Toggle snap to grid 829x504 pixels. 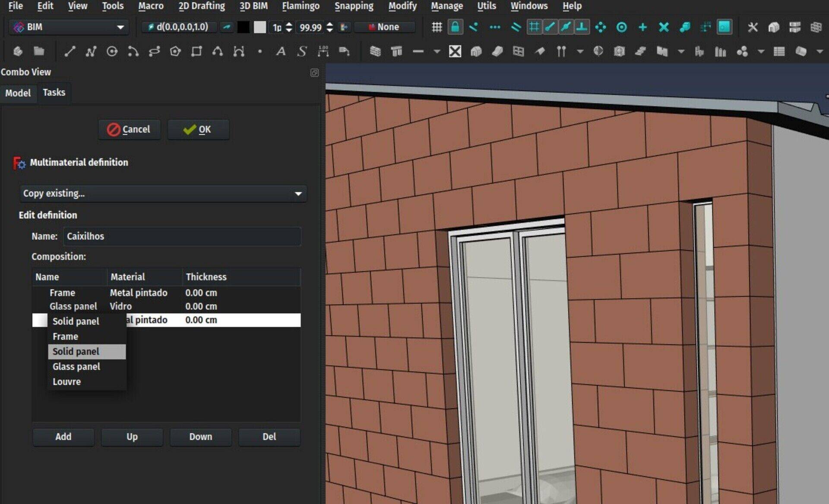click(x=534, y=27)
